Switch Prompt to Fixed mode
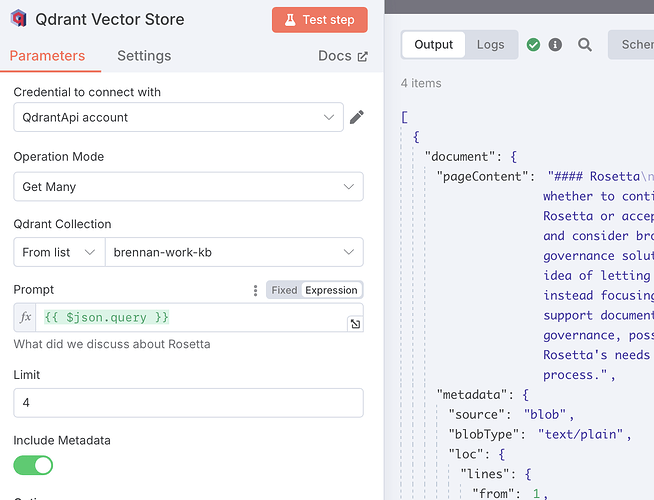 284,290
